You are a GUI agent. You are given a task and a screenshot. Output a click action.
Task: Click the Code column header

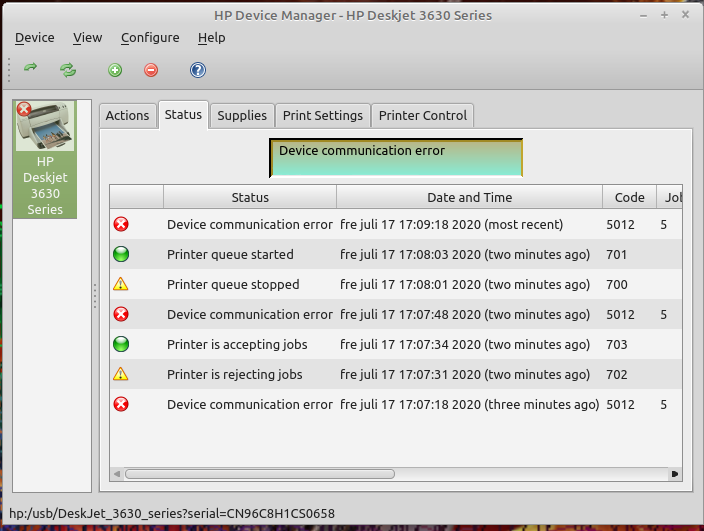tap(629, 197)
